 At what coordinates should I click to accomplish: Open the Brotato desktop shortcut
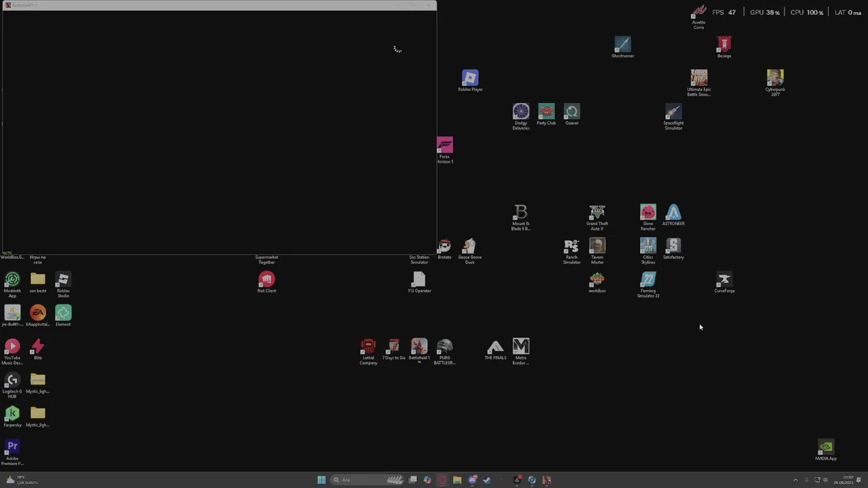coord(444,249)
